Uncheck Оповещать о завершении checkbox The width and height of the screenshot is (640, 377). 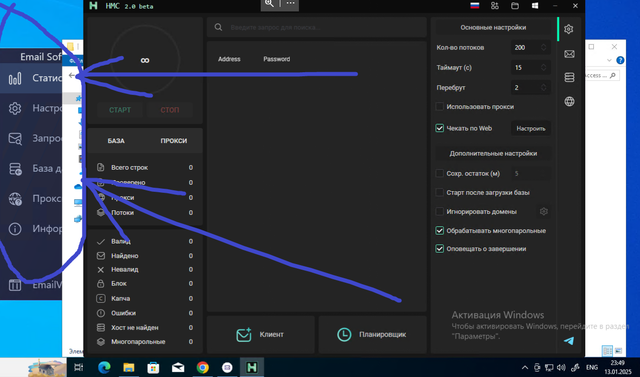click(440, 248)
